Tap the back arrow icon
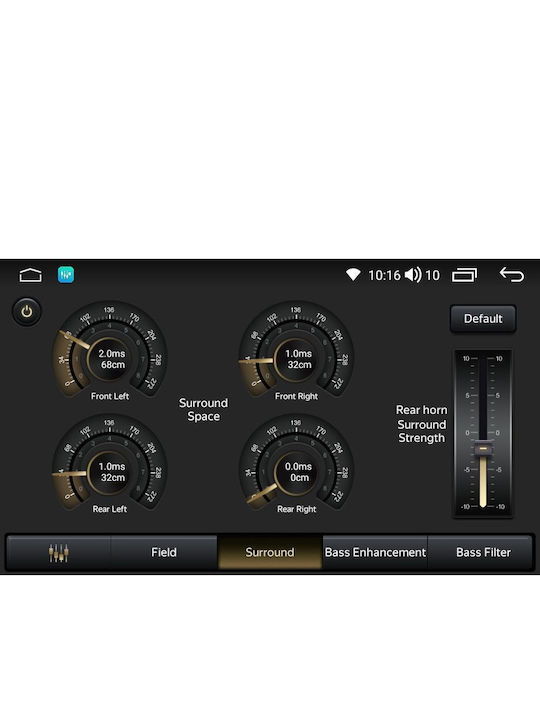The width and height of the screenshot is (540, 720). [x=512, y=275]
